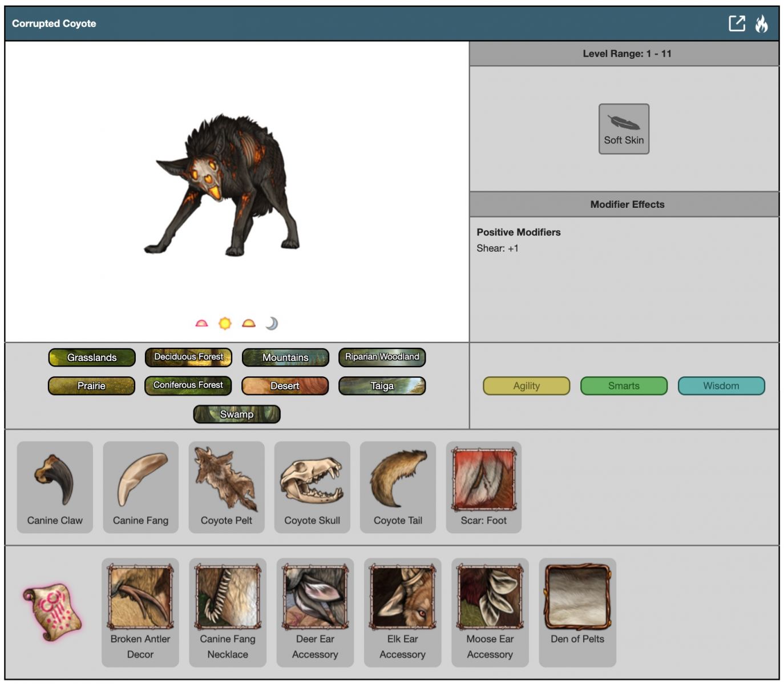Click the teal Wisdom stat badge
This screenshot has height=684, width=784.
(721, 386)
